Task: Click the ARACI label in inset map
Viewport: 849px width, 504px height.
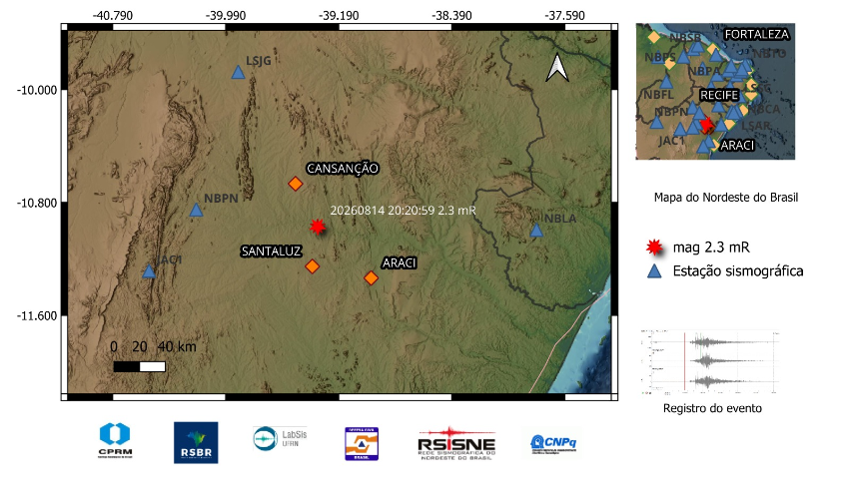Action: tap(737, 146)
